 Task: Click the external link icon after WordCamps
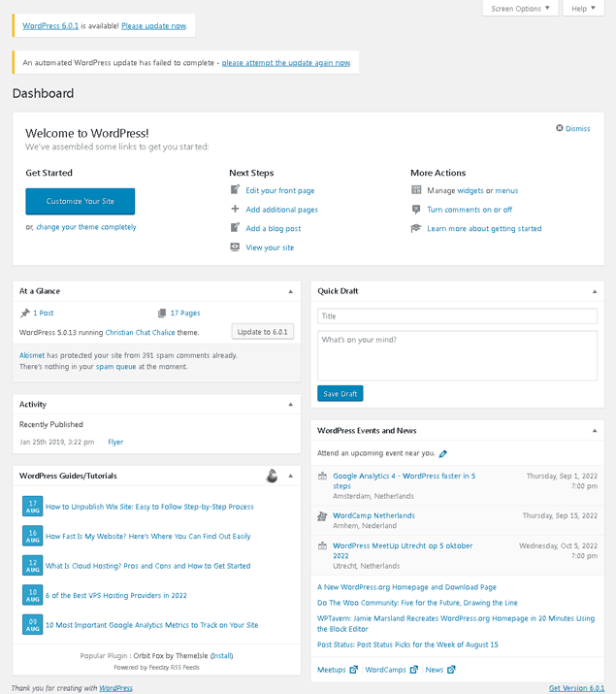(x=413, y=669)
